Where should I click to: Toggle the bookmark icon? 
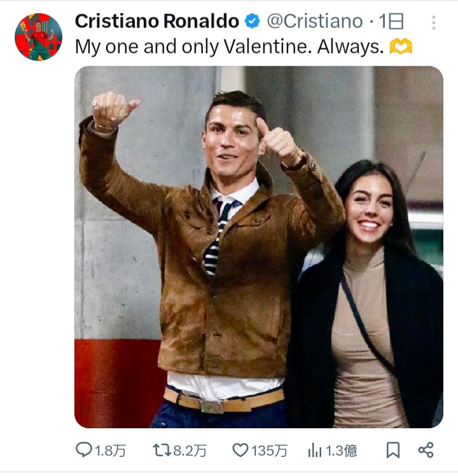click(392, 450)
